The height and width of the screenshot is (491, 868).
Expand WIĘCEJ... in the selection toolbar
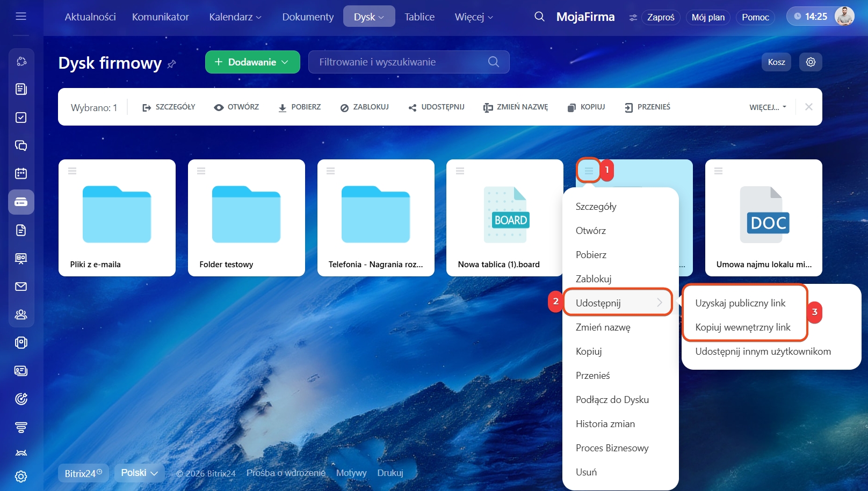[x=768, y=107]
